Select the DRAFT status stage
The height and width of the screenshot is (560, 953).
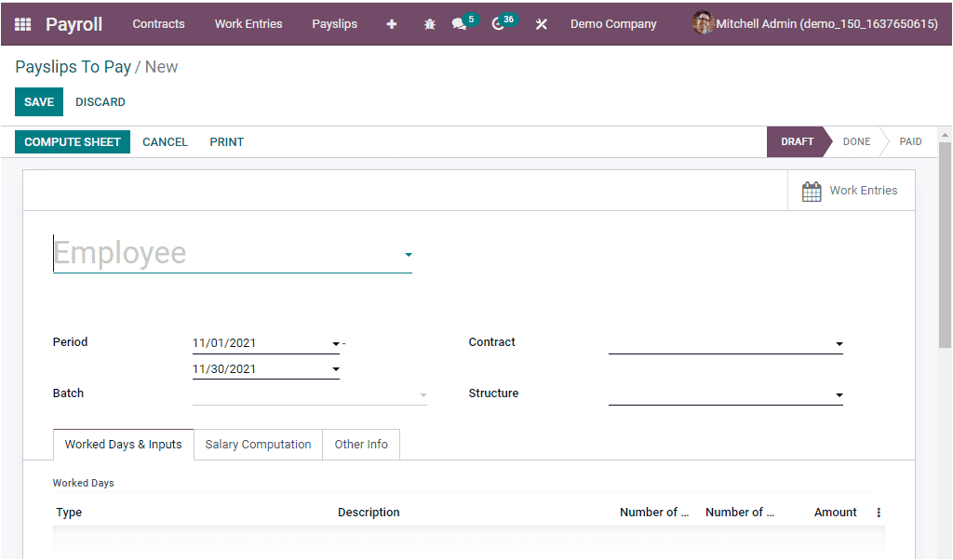point(797,141)
